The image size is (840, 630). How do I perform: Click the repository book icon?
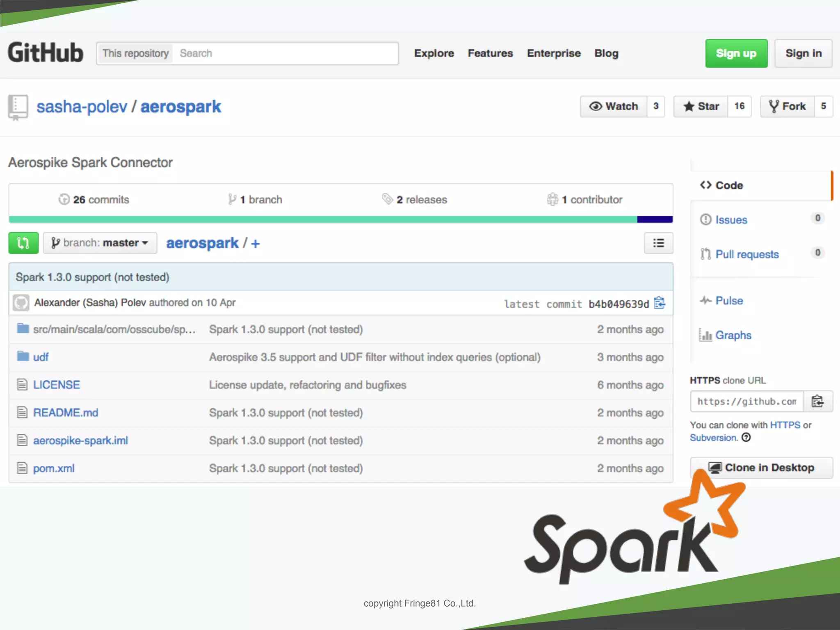pos(18,107)
